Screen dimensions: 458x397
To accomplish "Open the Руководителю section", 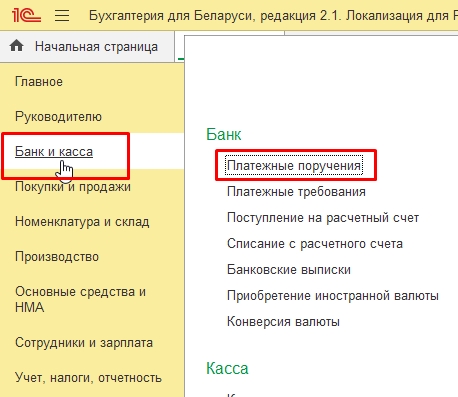I will coord(58,117).
